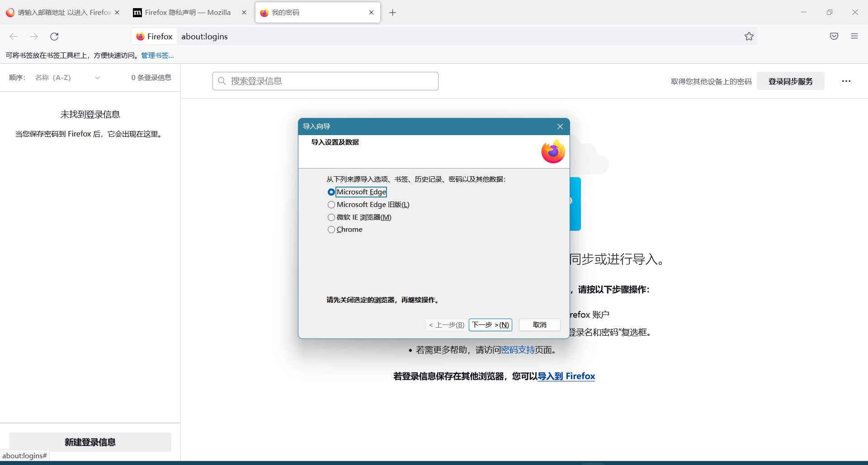Viewport: 868px width, 465px height.
Task: Bookmark this page with the star icon
Action: (749, 37)
